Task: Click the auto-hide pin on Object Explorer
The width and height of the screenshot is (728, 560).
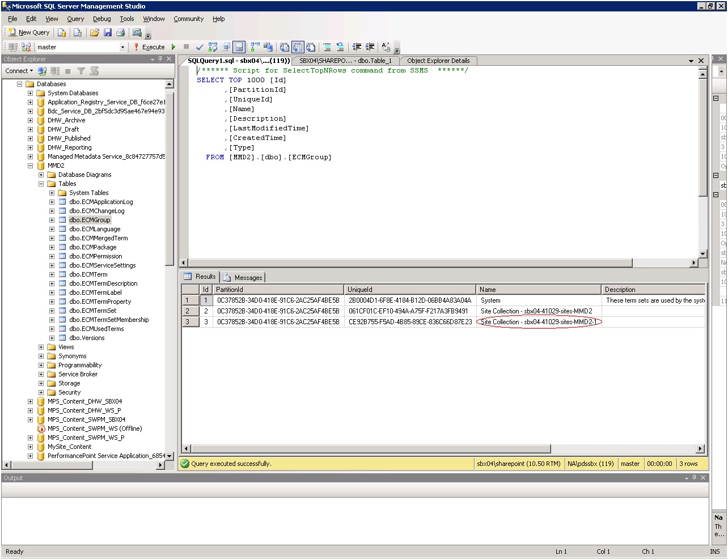Action: 160,59
